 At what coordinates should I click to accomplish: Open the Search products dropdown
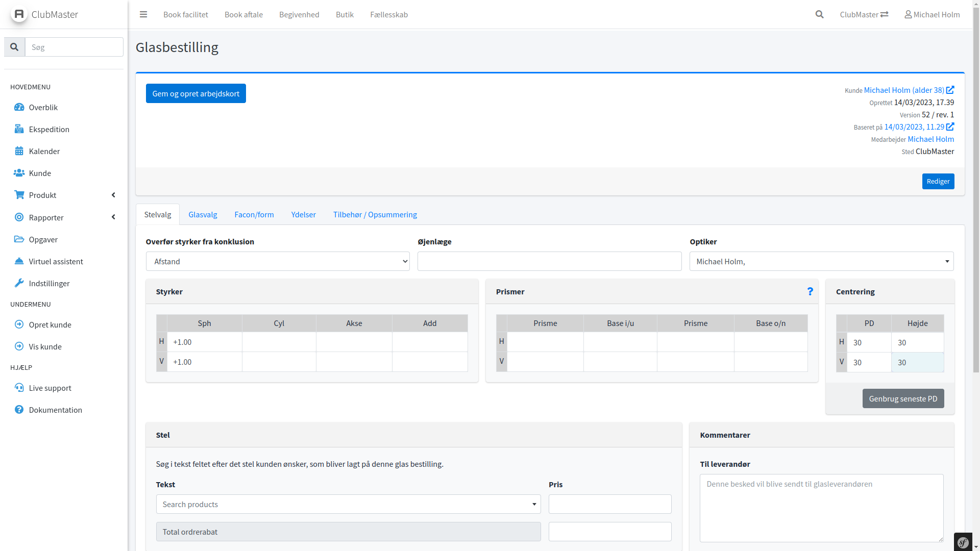[x=348, y=504]
